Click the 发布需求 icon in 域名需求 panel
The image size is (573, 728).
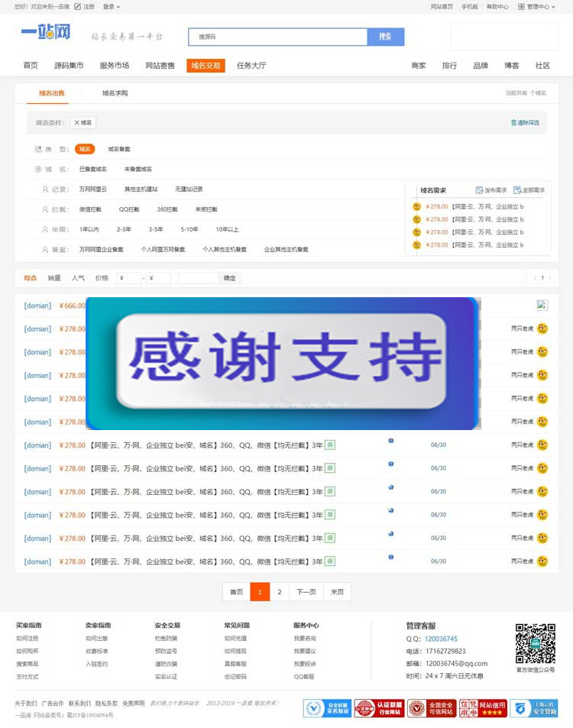tap(479, 190)
